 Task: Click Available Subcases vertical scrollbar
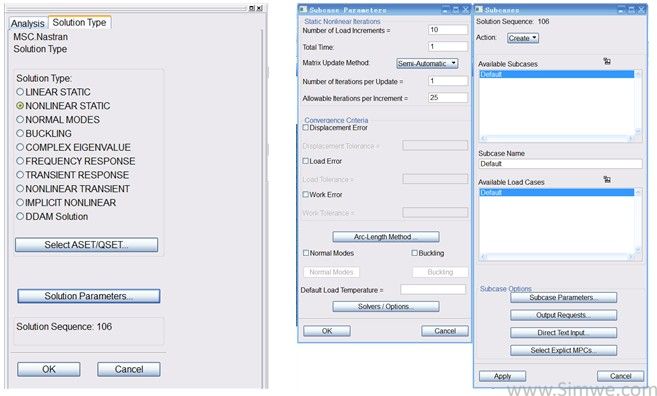[x=638, y=103]
